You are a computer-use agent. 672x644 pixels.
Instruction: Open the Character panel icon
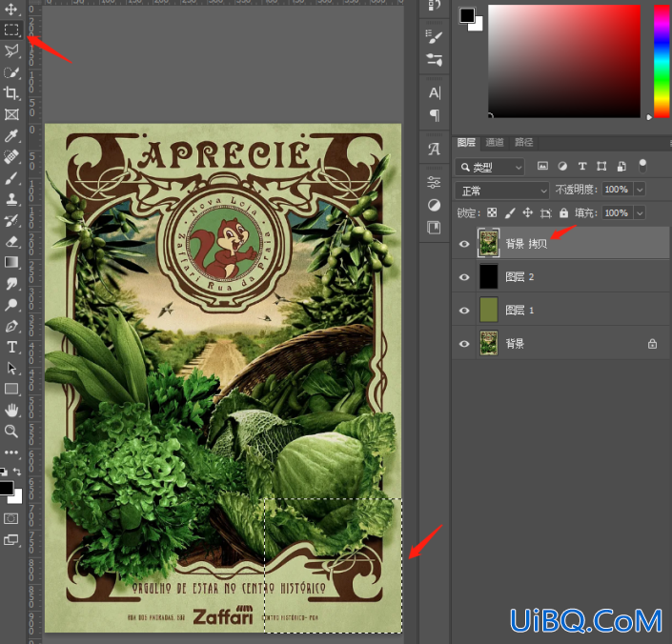[x=434, y=92]
